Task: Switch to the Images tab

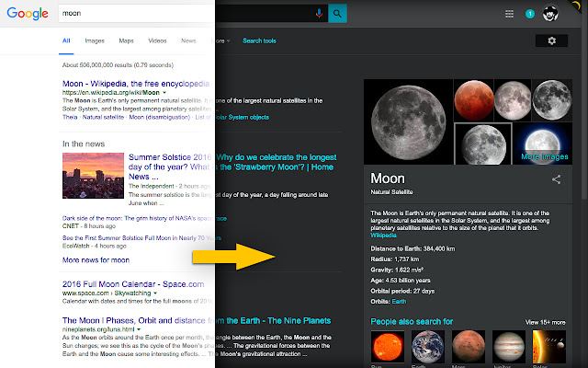Action: [x=95, y=40]
